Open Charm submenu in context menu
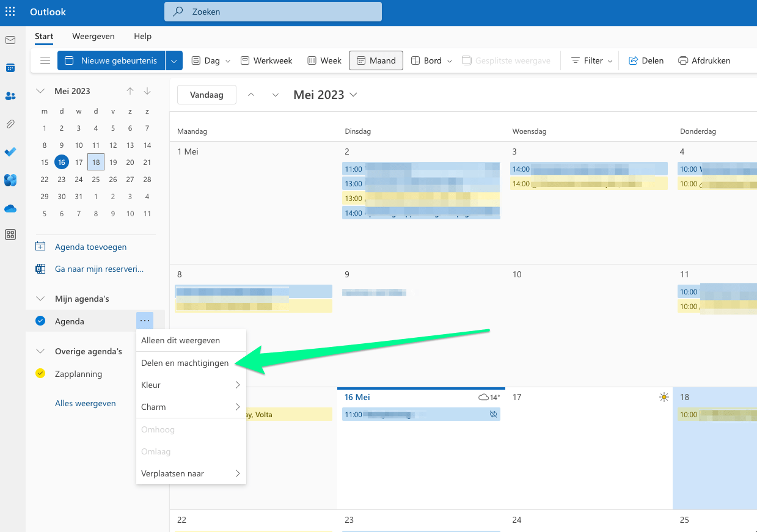The height and width of the screenshot is (532, 757). click(191, 407)
